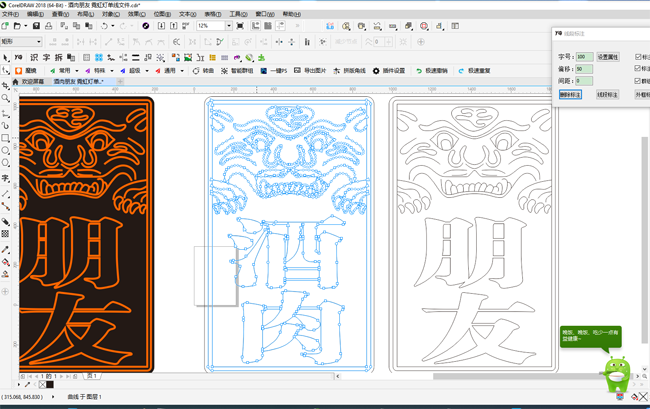The width and height of the screenshot is (650, 409).
Task: Select the Pick tool arrow in the toolbox
Action: coord(5,57)
